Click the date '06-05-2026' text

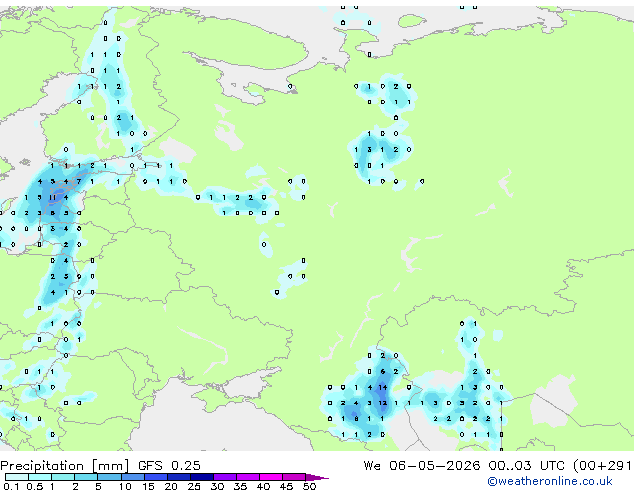pos(435,465)
